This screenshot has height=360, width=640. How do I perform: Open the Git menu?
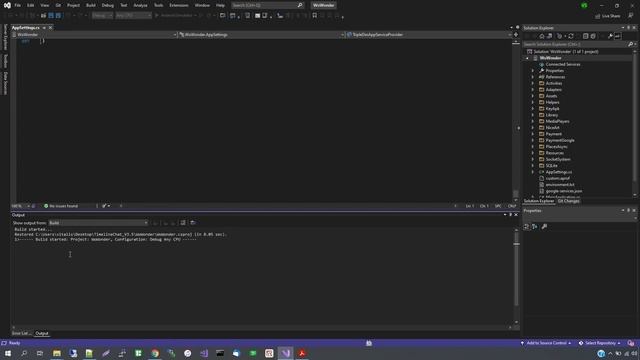tap(58, 5)
